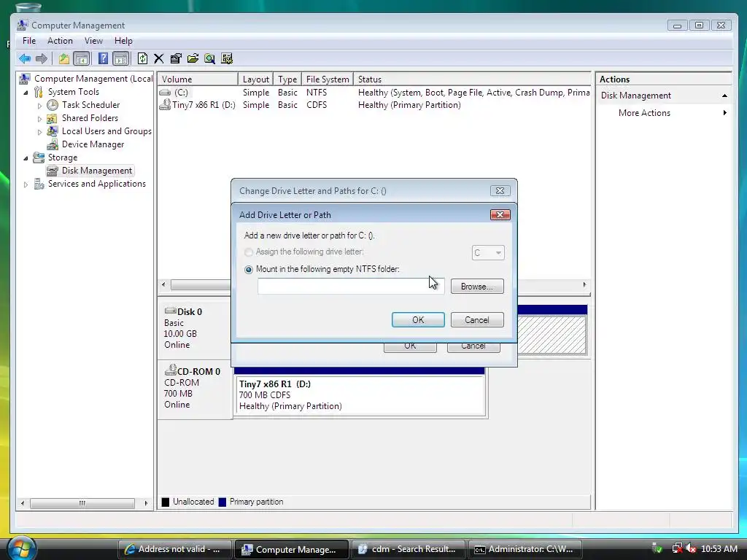
Task: Expand the Task Scheduler node
Action: click(x=39, y=106)
